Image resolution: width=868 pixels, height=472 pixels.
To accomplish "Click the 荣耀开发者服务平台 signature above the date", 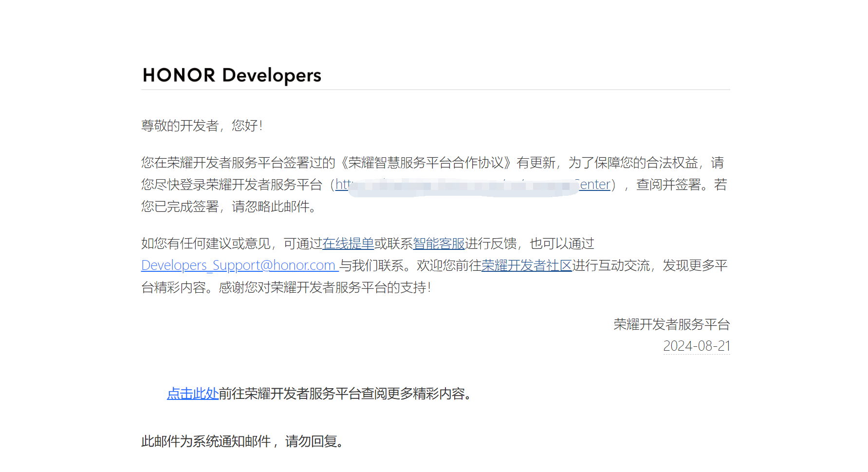I will 671,324.
